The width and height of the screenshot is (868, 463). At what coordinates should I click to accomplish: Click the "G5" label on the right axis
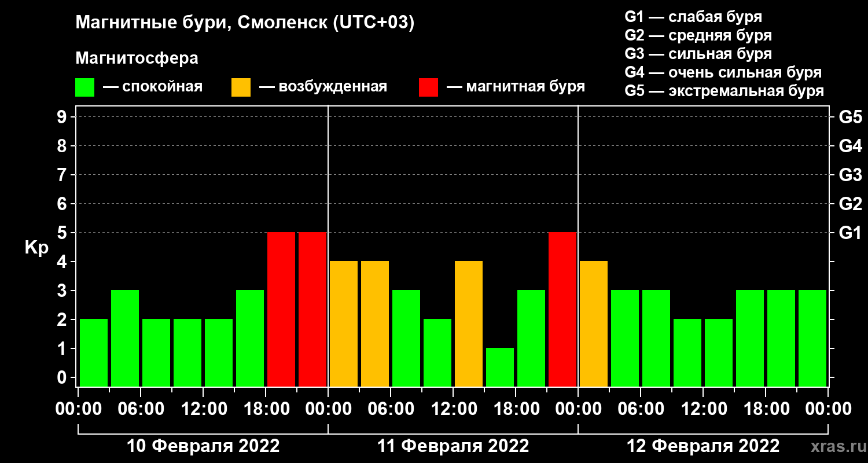(x=851, y=117)
